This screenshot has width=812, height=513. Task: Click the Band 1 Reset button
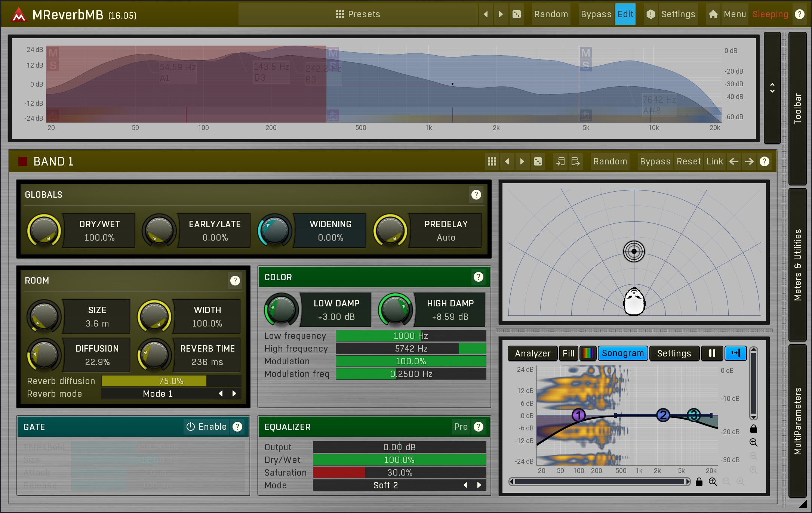coord(689,161)
